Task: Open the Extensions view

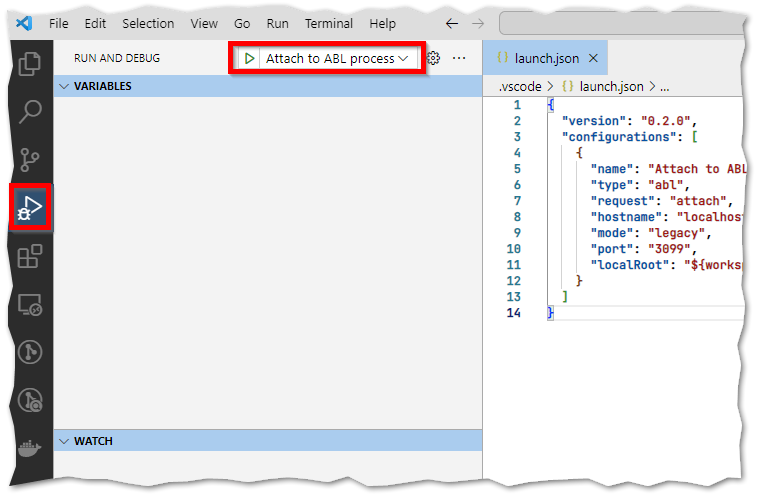Action: tap(30, 256)
